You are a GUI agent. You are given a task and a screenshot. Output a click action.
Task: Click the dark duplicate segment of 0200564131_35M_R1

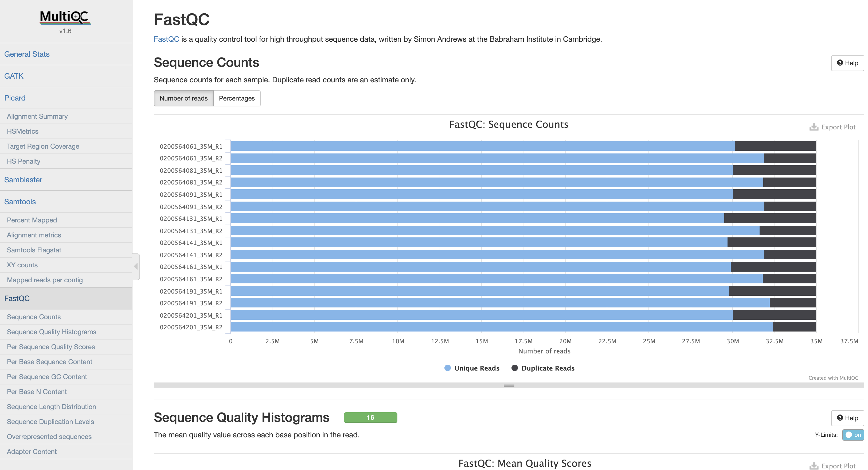770,218
